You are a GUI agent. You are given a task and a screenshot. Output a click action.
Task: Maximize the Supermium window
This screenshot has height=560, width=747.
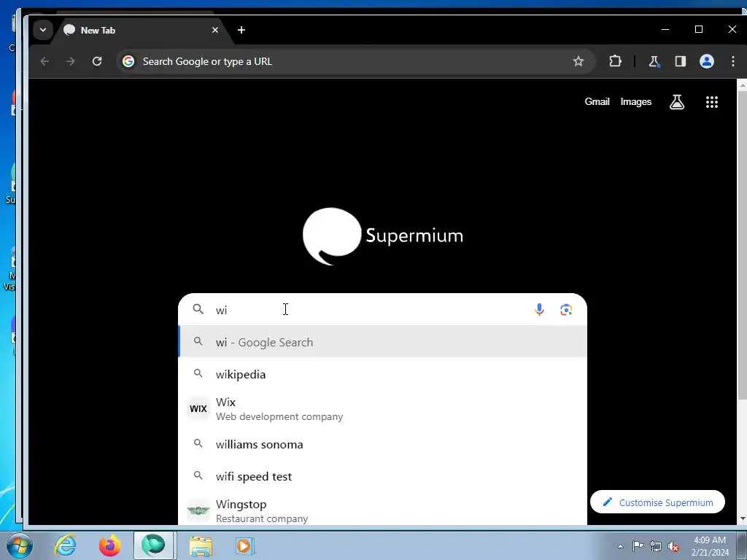(x=698, y=29)
